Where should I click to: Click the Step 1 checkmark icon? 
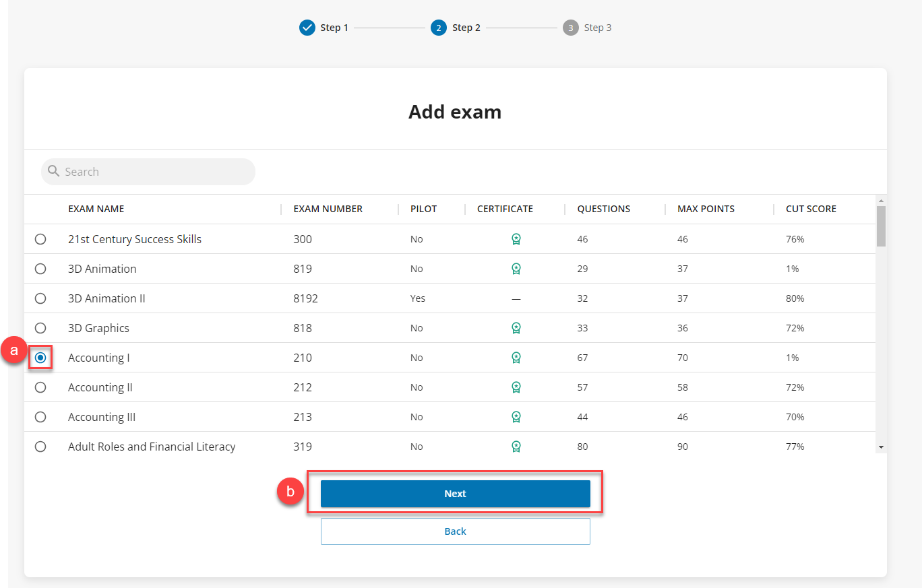pyautogui.click(x=307, y=27)
